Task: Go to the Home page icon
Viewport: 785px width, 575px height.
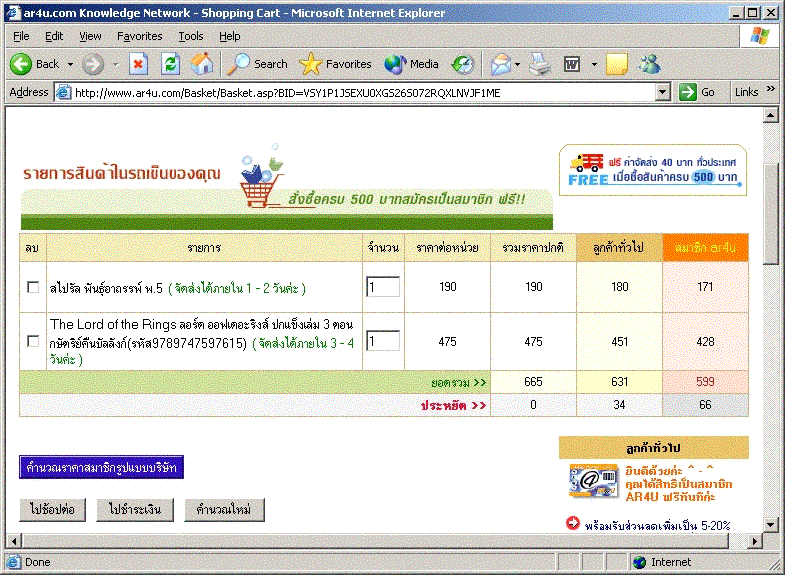Action: pos(201,64)
